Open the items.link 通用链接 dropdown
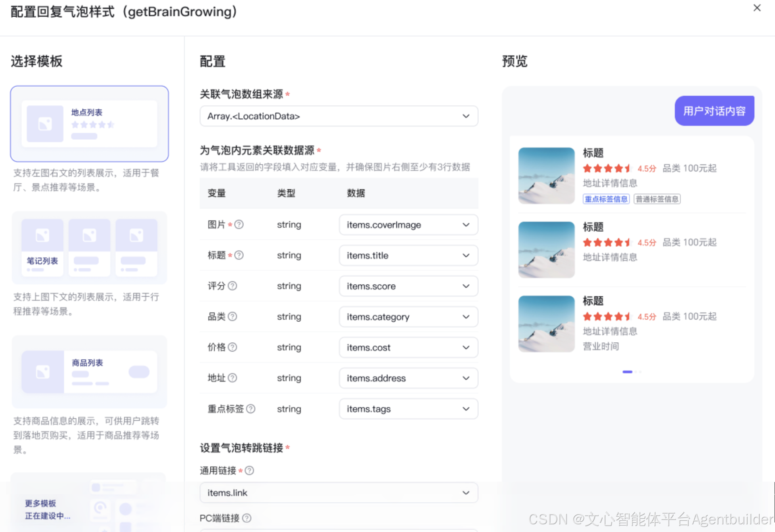Screen dimensions: 775x532 [339, 493]
